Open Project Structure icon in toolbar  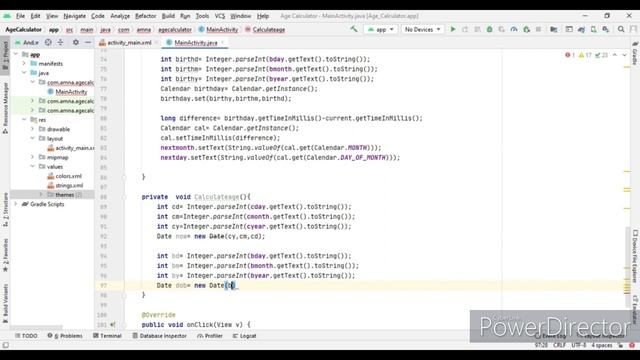click(x=553, y=29)
